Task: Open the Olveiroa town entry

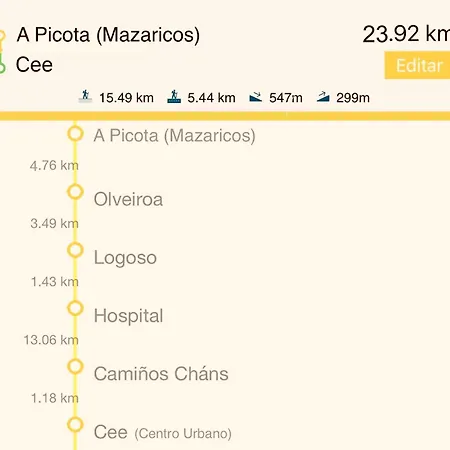Action: 128,199
